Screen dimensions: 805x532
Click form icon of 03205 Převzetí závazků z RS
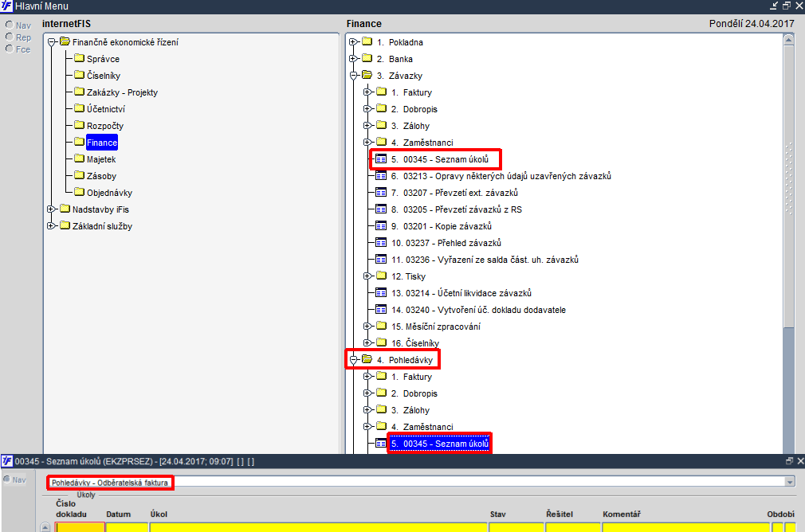[x=381, y=209]
